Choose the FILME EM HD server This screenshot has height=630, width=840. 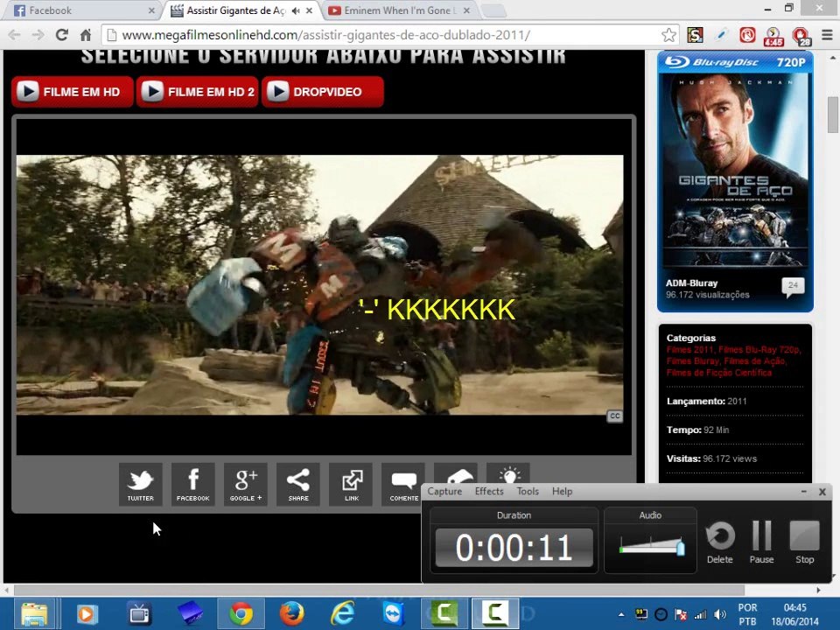tap(73, 92)
